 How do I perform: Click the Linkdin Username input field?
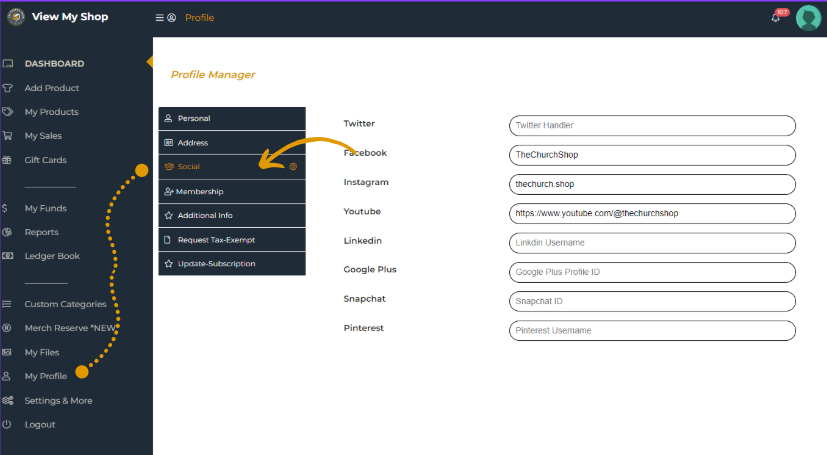click(652, 243)
